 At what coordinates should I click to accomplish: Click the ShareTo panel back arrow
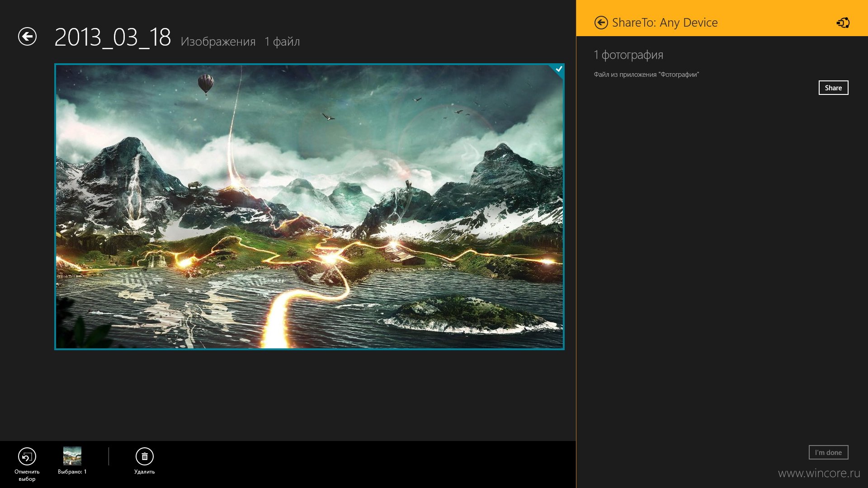coord(601,23)
